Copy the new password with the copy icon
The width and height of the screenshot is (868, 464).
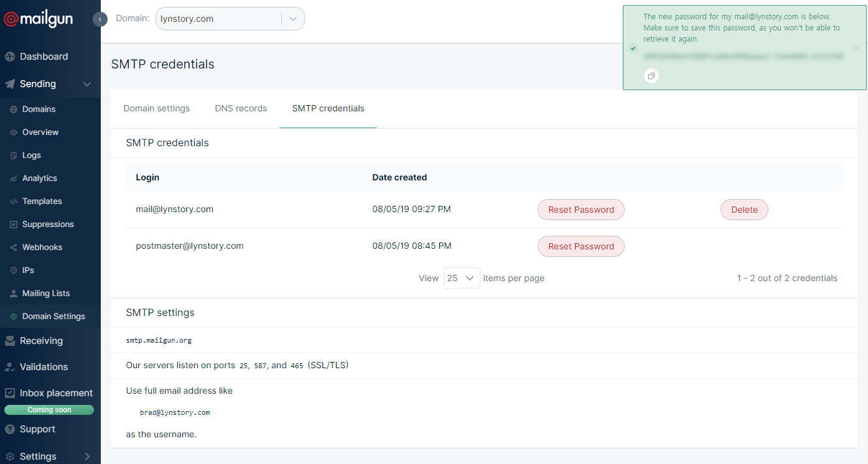click(651, 76)
